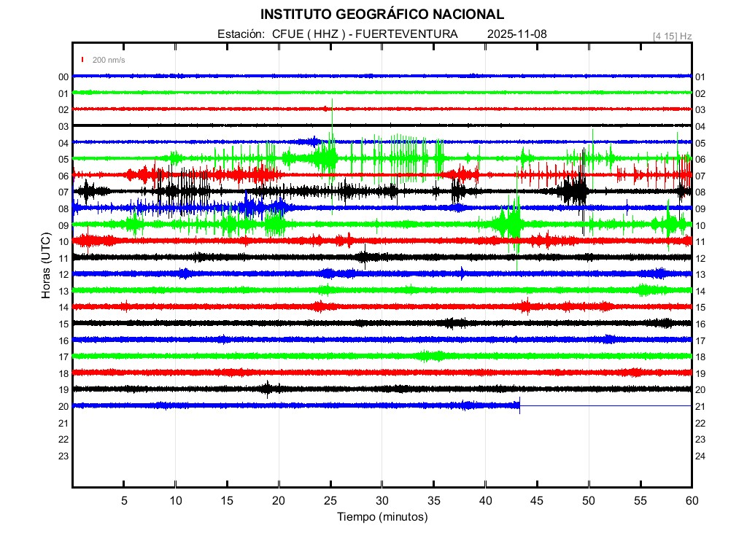747x560 pixels.
Task: Click hour label 00 on the left axis
Action: pos(63,77)
